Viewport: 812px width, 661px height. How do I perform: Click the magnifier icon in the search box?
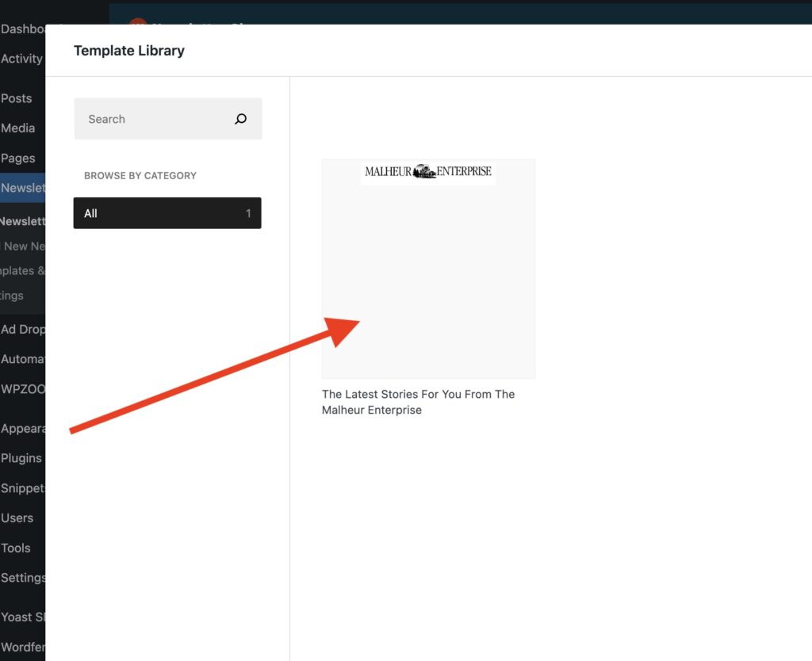(241, 119)
